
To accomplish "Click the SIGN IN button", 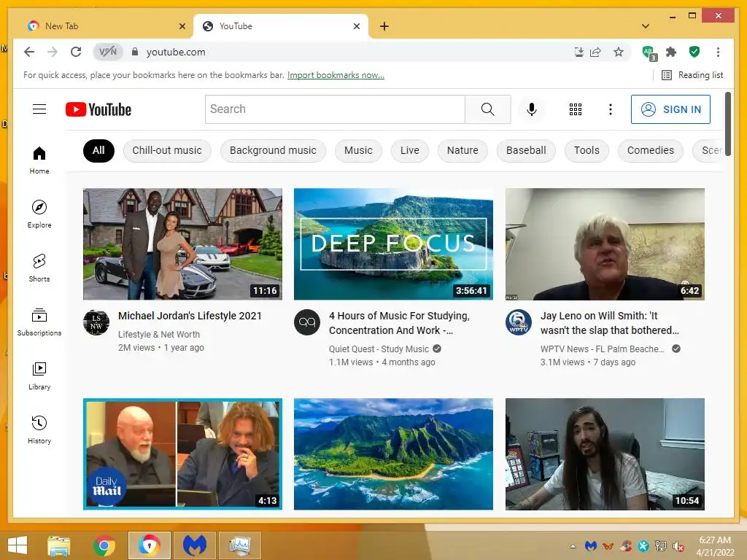I will coord(670,109).
